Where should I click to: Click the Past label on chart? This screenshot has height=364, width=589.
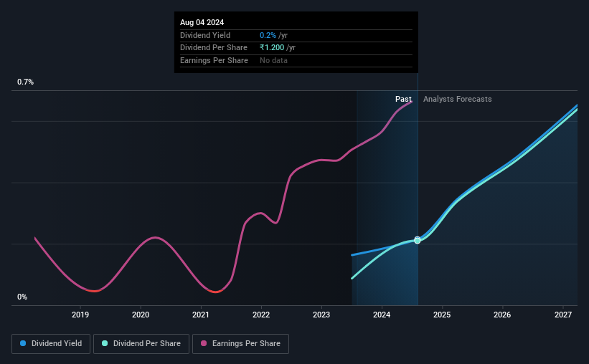pyautogui.click(x=403, y=99)
